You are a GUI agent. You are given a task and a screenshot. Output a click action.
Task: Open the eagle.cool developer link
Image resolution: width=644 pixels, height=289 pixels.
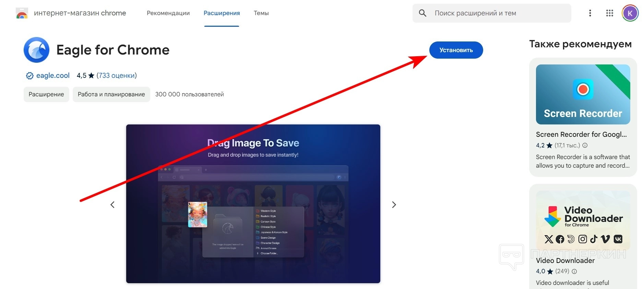coord(53,75)
